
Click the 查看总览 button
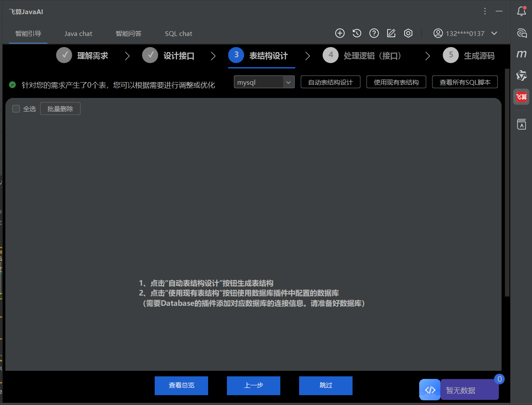[181, 385]
